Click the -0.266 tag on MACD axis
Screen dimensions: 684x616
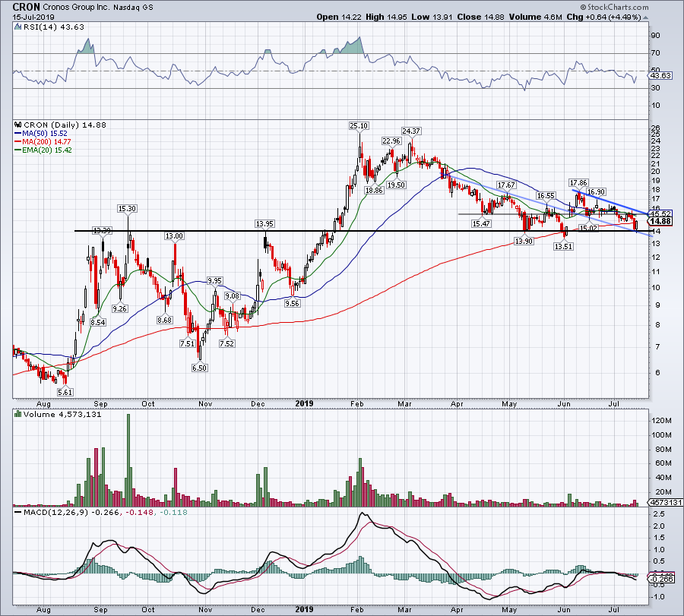(x=662, y=579)
